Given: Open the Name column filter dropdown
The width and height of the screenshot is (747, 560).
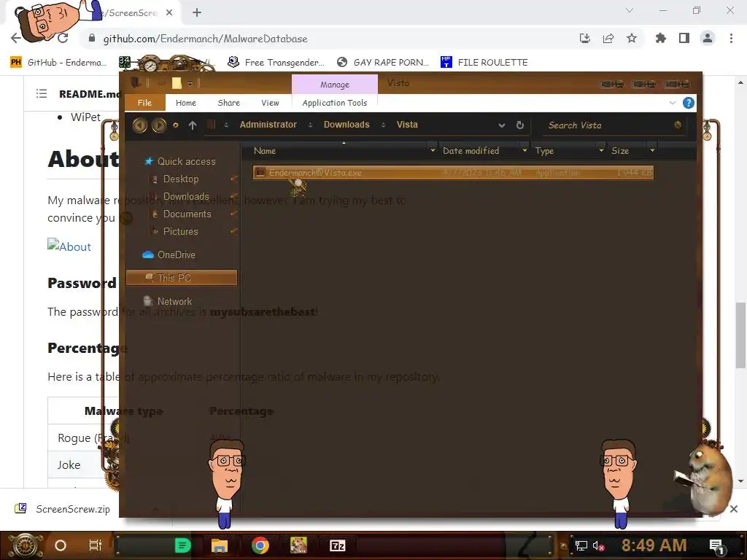Looking at the screenshot, I should [433, 150].
